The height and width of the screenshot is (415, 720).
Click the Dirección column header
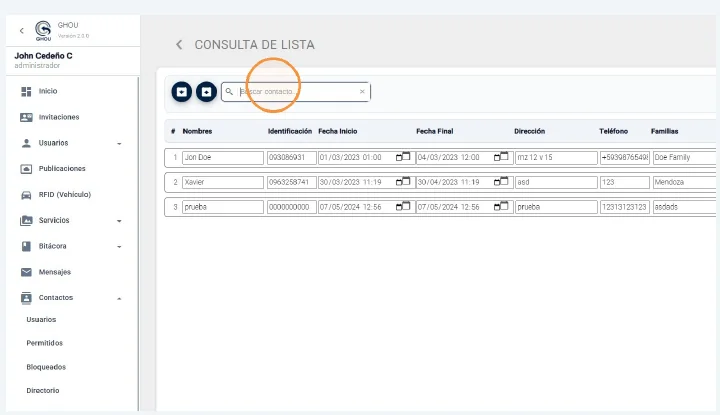pyautogui.click(x=529, y=131)
